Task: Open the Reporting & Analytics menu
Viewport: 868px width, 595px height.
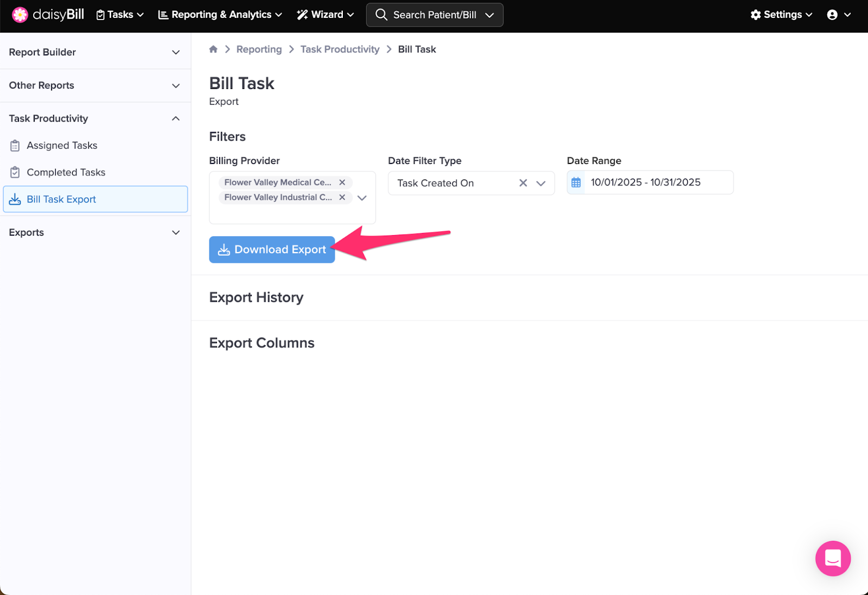Action: pyautogui.click(x=220, y=15)
